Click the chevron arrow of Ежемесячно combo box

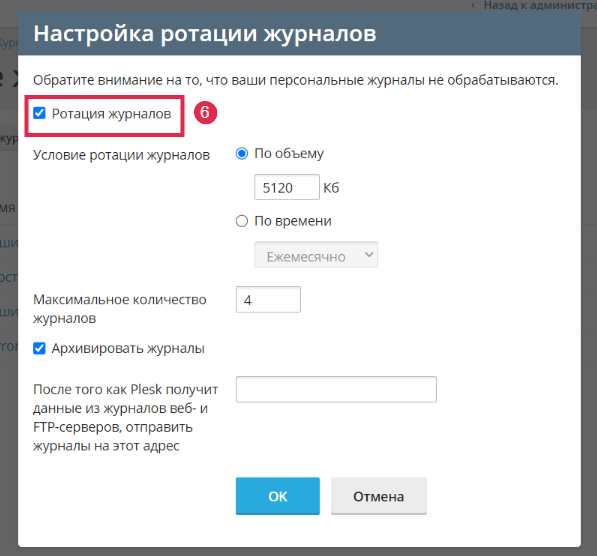(369, 255)
